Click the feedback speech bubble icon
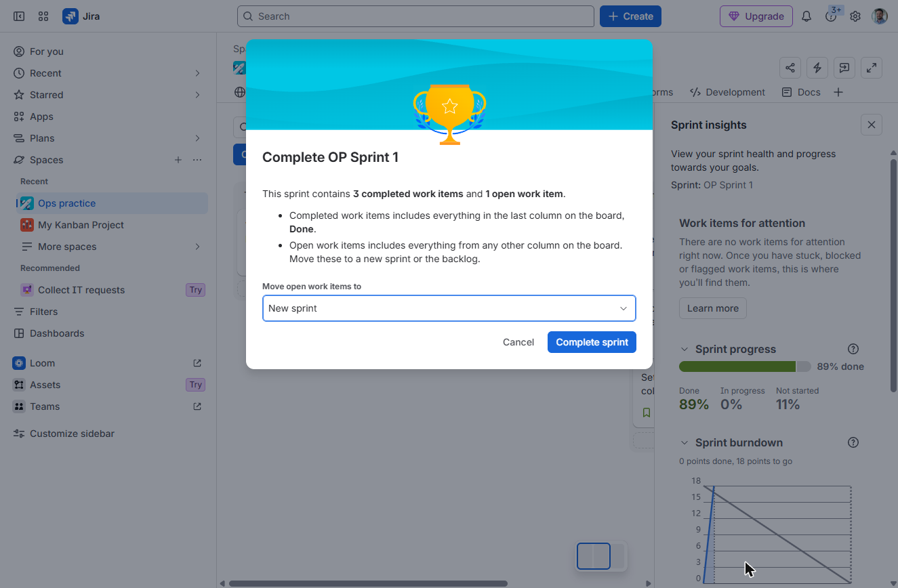The height and width of the screenshot is (588, 898). pos(844,68)
